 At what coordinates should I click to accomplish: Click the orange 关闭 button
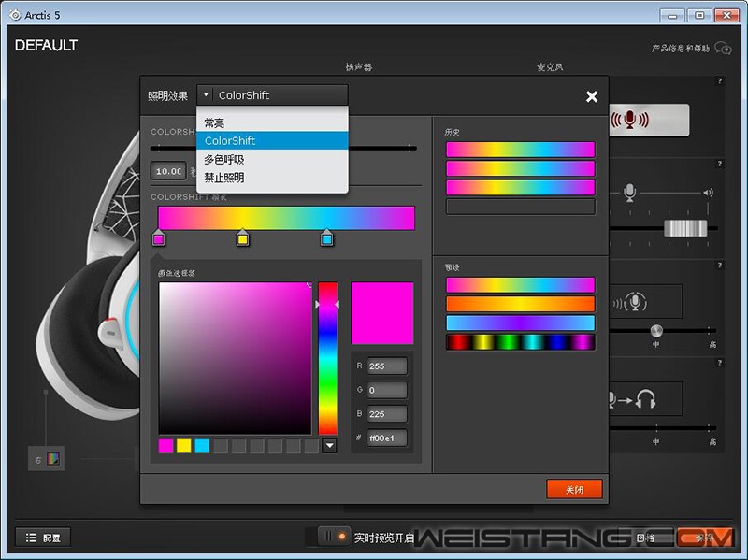pyautogui.click(x=574, y=489)
